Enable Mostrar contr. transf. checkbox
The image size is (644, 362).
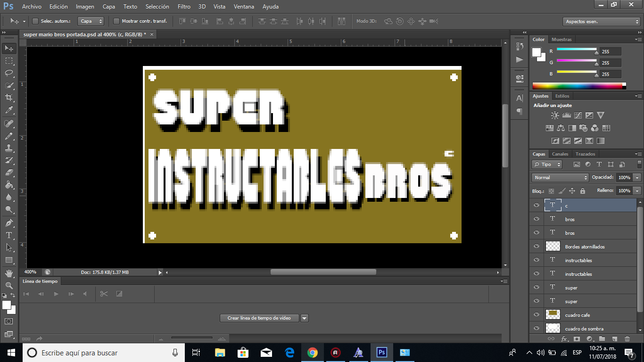point(116,21)
